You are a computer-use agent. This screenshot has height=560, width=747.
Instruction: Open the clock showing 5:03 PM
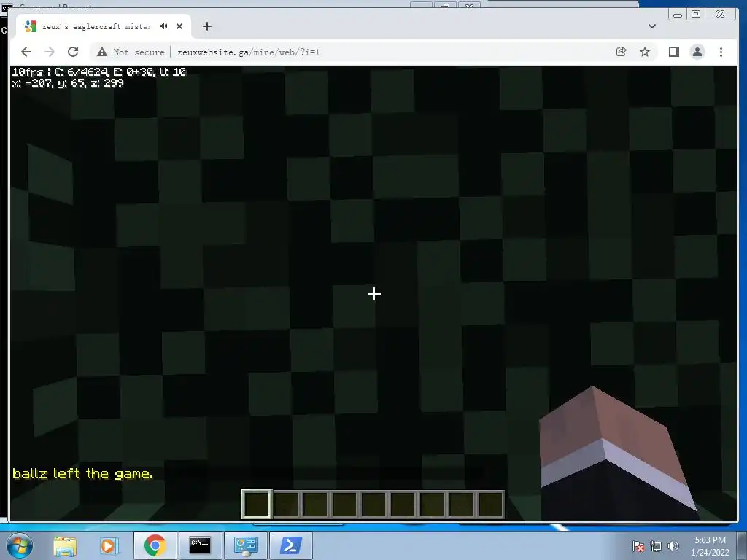[710, 546]
